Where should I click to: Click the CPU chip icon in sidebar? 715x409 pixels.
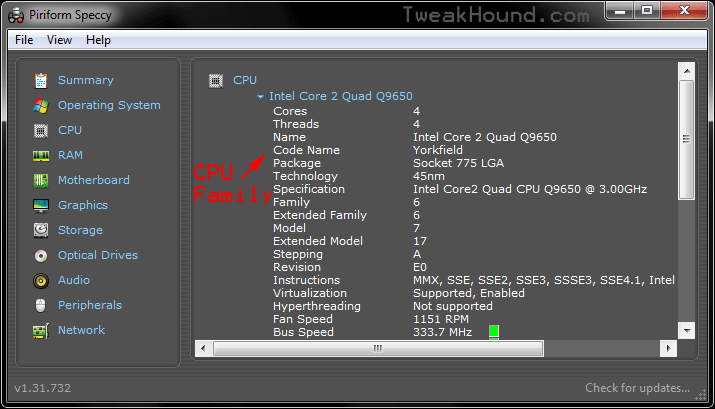click(41, 131)
